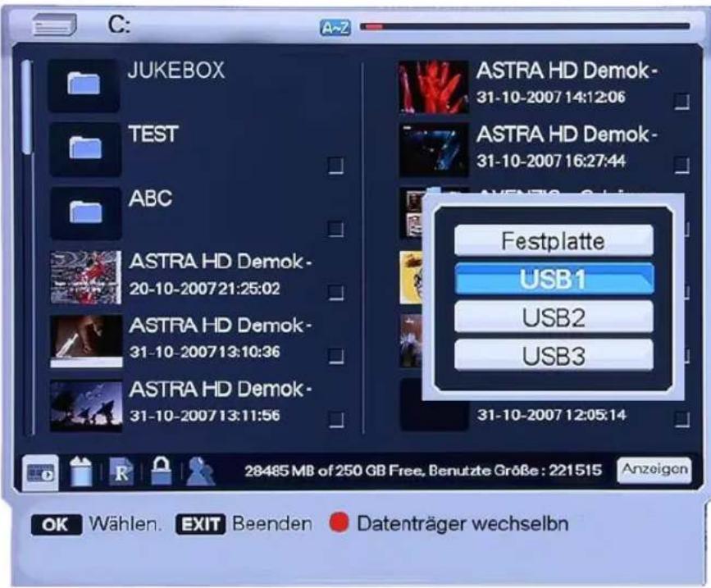Click the vertical scrollbar of the file list
This screenshot has width=711, height=588.
click(27, 247)
